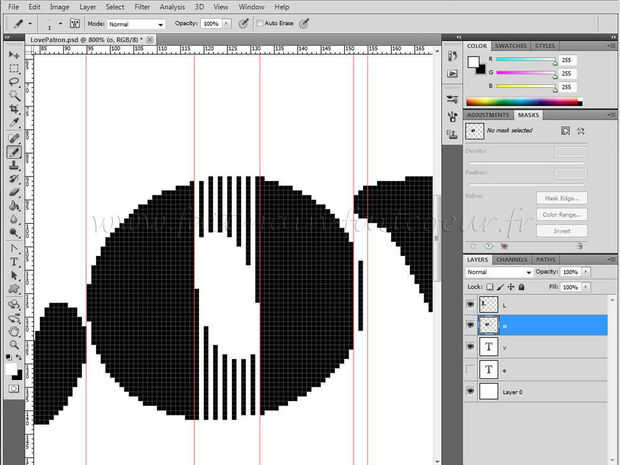Open the Layers panel options menu
620x465 pixels.
pos(611,260)
